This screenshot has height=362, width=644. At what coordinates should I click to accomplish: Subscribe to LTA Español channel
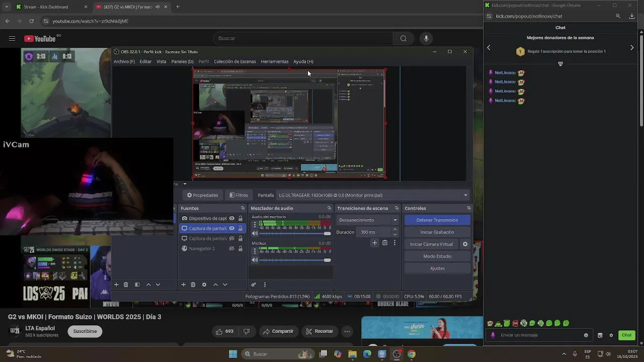click(x=85, y=331)
